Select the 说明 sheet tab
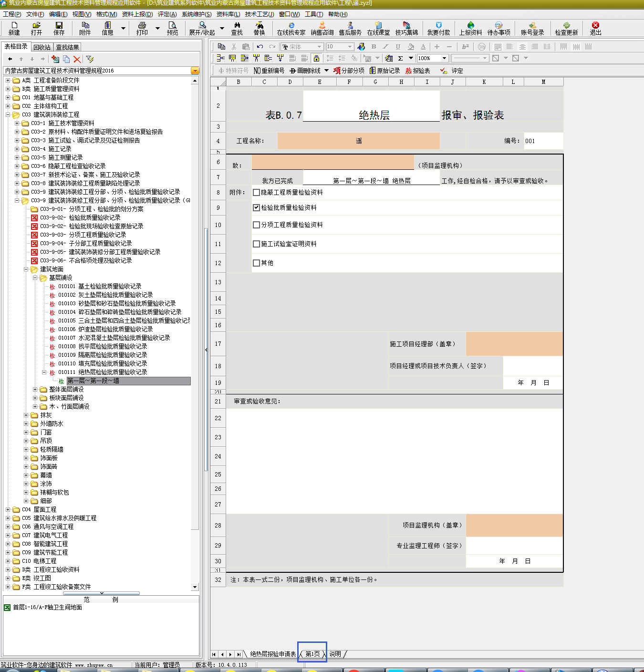Screen dimensions: 644x672 (335, 654)
